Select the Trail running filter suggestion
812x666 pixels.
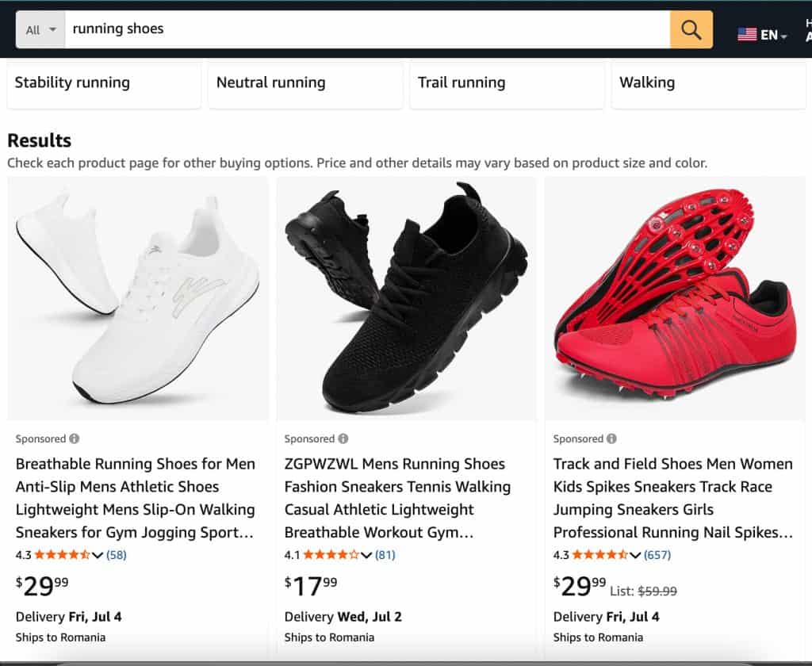point(507,82)
